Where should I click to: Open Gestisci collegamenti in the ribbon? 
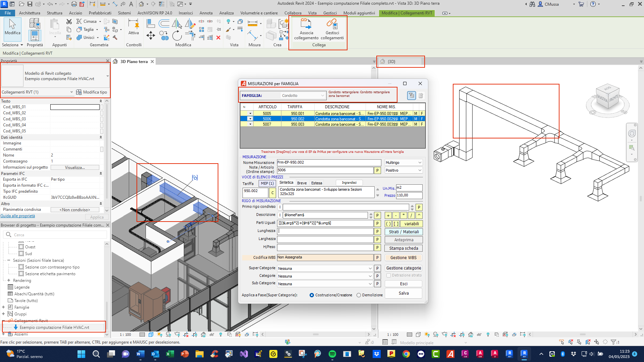[332, 29]
